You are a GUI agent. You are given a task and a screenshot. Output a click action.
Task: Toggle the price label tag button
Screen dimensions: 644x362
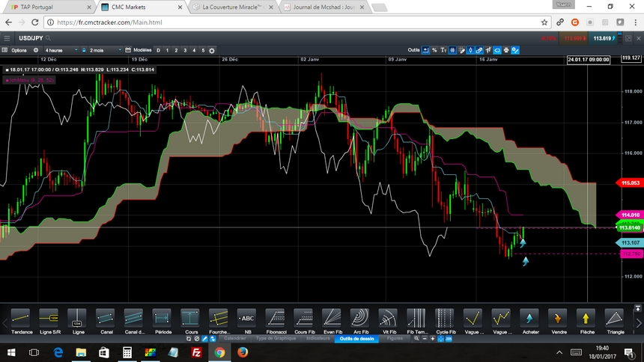point(497,50)
